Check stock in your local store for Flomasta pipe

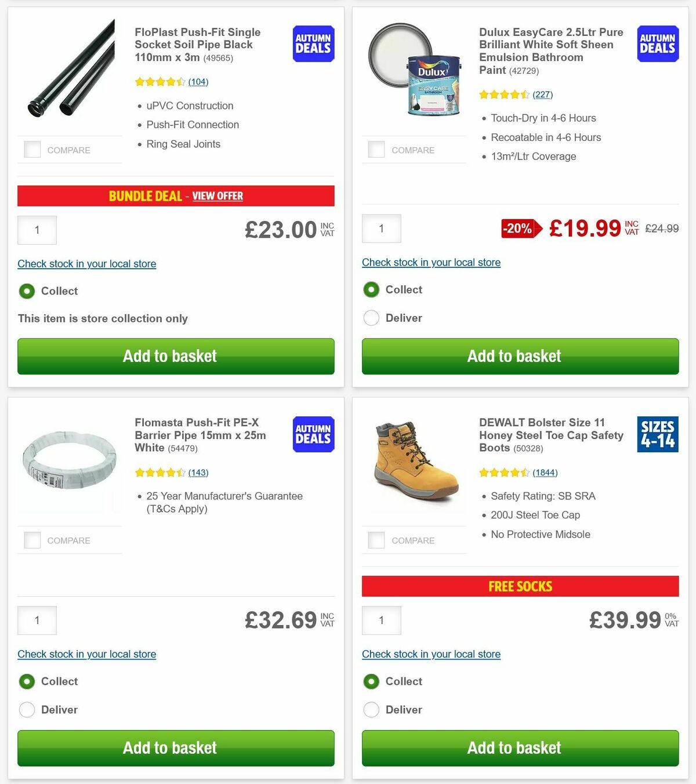click(86, 654)
